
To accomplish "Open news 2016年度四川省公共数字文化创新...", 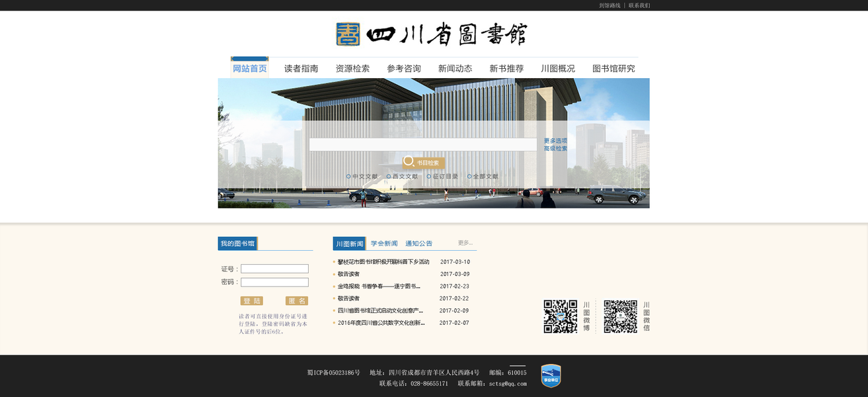I will pos(381,323).
